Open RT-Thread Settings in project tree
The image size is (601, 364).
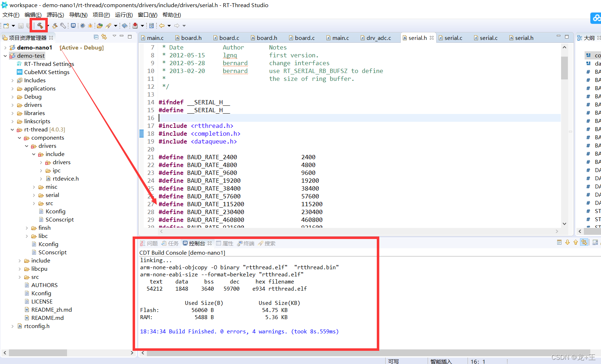pos(45,64)
